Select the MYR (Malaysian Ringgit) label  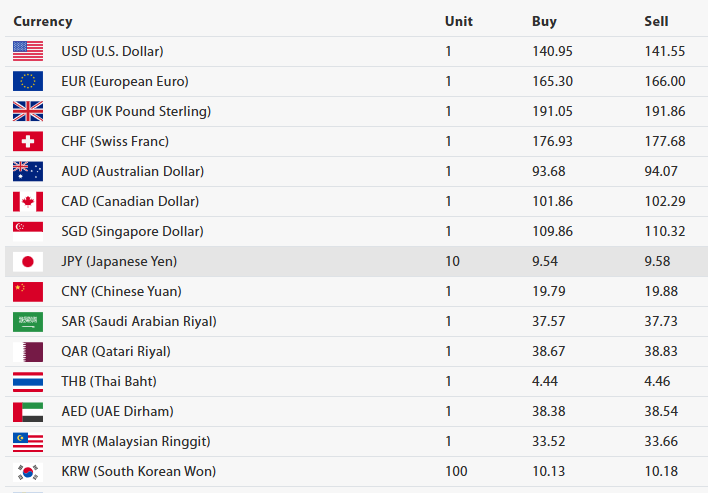[135, 441]
